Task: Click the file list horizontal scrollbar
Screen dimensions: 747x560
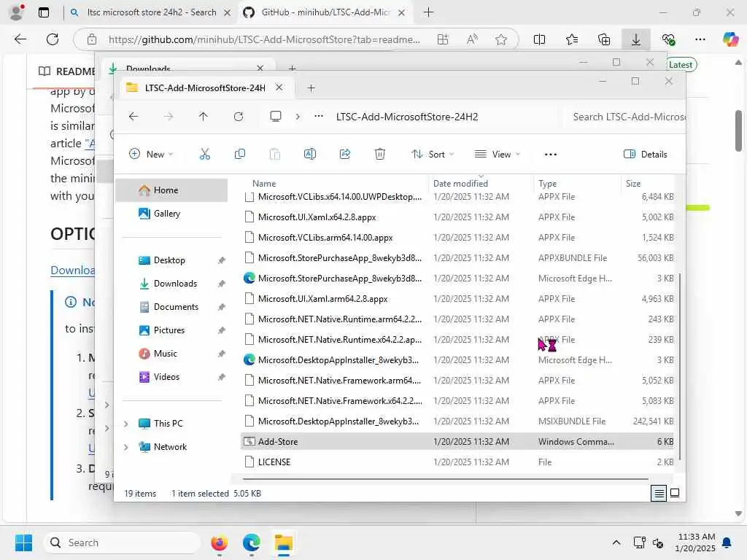Action: 446,478
